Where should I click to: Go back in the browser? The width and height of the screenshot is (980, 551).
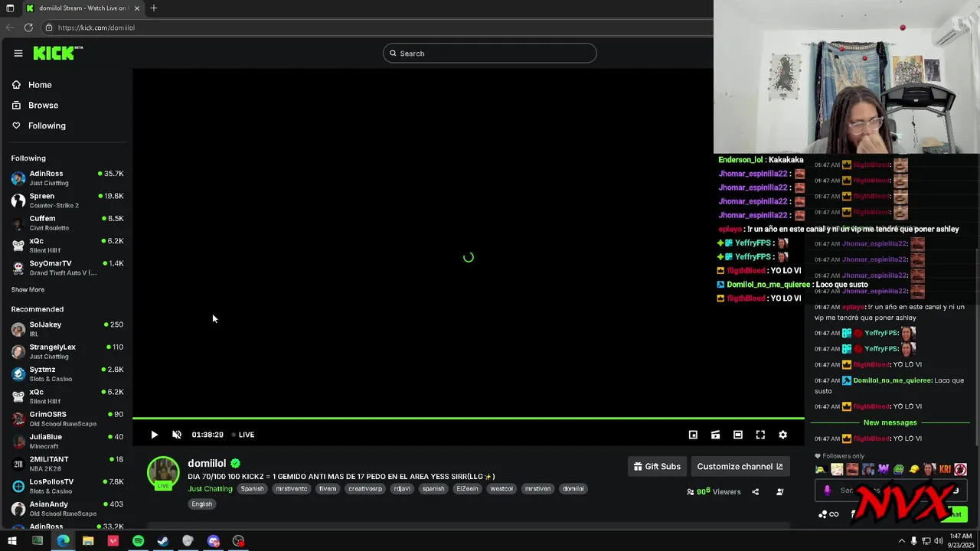click(10, 28)
